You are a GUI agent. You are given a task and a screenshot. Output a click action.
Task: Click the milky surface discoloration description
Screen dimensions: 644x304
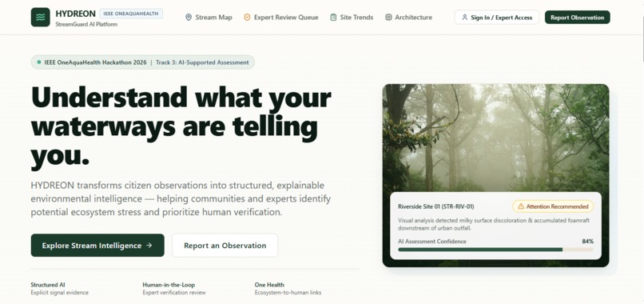(494, 224)
